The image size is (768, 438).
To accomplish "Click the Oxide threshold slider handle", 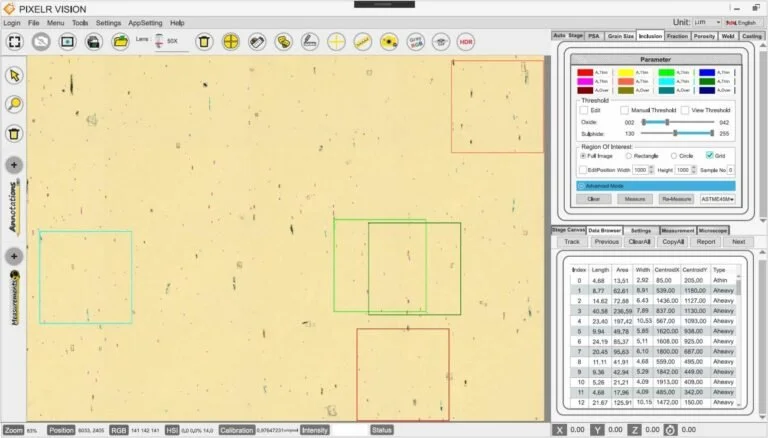I will click(x=667, y=122).
